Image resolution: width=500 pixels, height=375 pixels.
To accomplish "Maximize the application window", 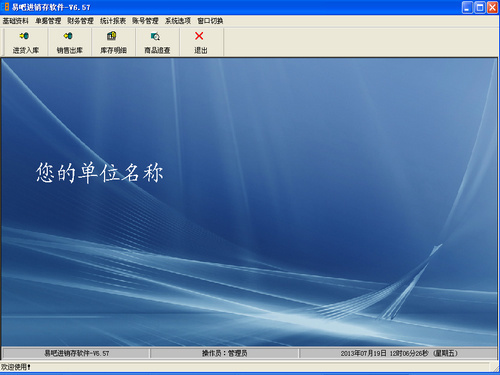I will click(x=480, y=7).
